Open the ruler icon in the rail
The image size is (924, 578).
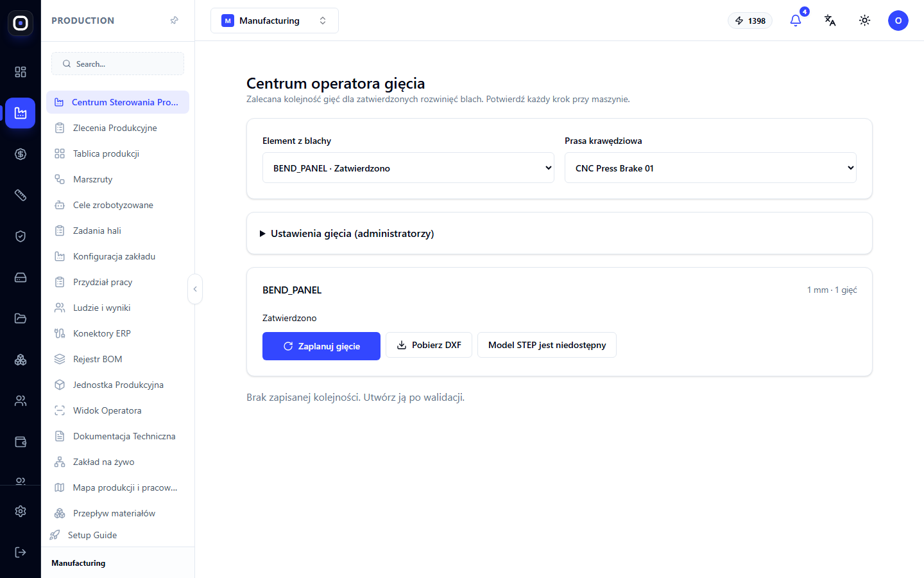tap(21, 195)
